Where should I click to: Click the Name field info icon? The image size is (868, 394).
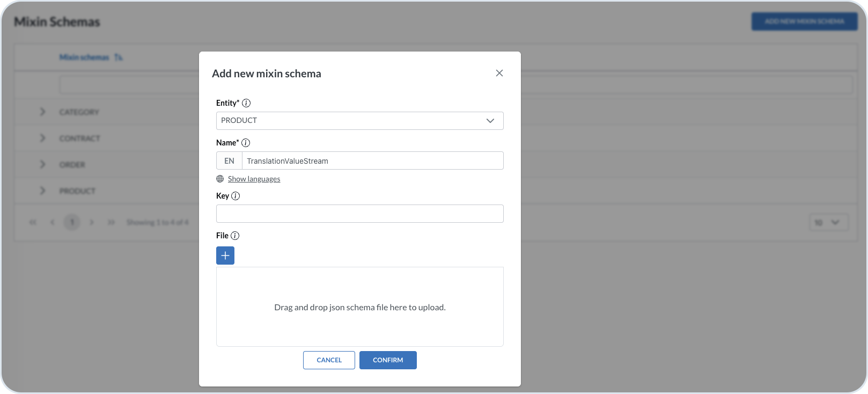point(246,143)
